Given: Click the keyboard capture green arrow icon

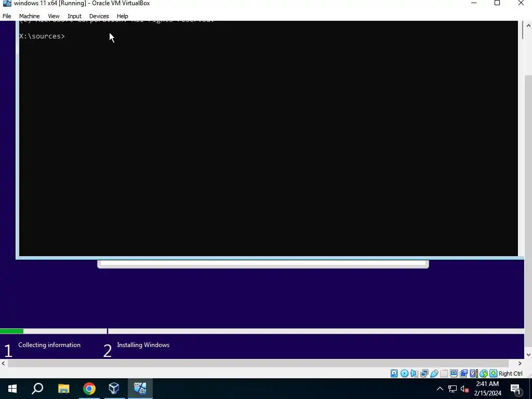Looking at the screenshot, I should coord(494,373).
